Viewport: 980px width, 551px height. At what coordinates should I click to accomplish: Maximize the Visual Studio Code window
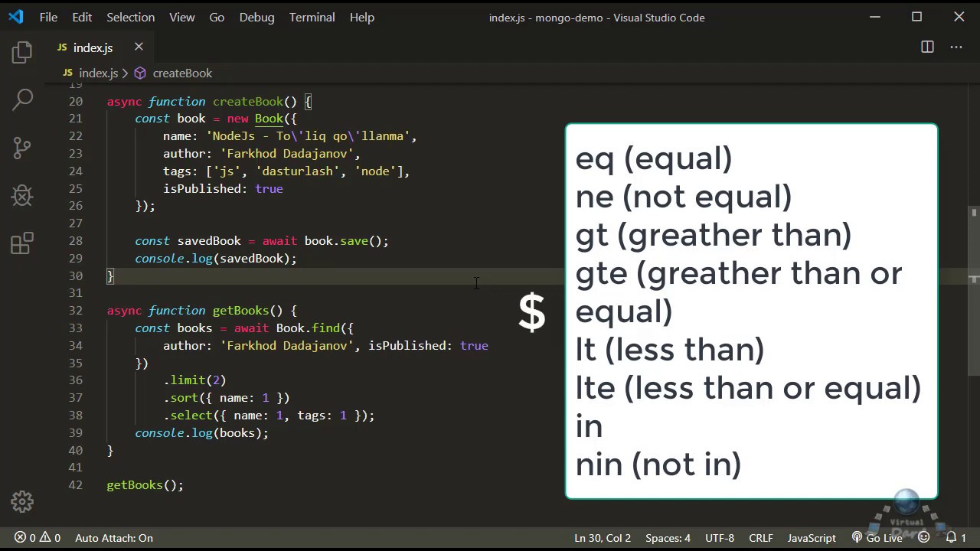(x=917, y=17)
